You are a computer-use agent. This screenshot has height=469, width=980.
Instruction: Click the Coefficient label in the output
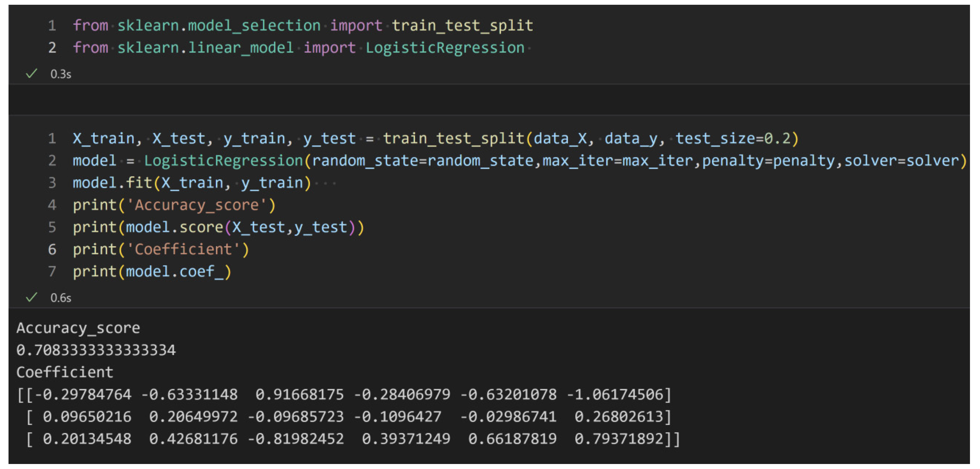coord(65,372)
